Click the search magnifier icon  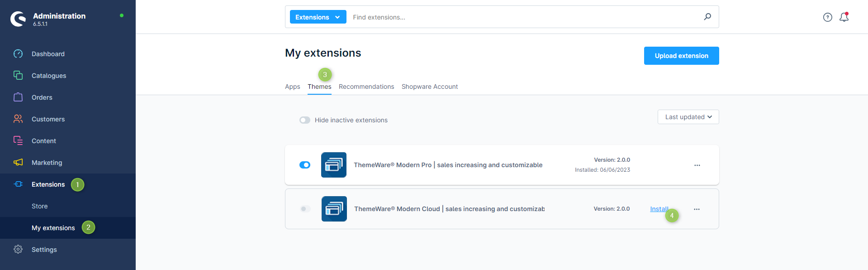coord(707,17)
